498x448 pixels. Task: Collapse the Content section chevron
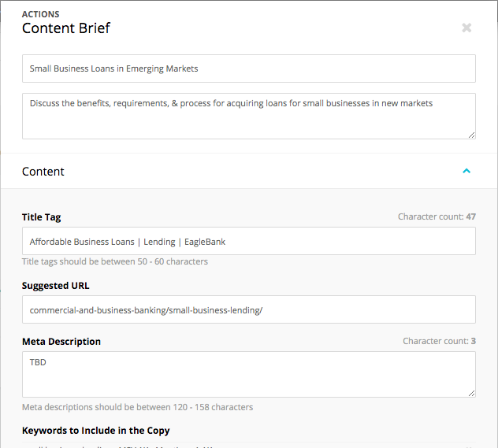tap(466, 171)
